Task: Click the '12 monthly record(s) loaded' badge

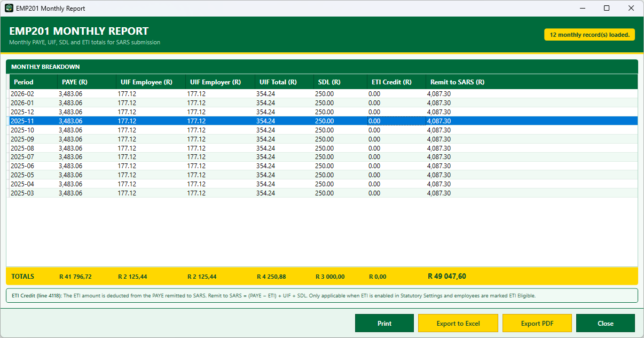Action: [590, 35]
